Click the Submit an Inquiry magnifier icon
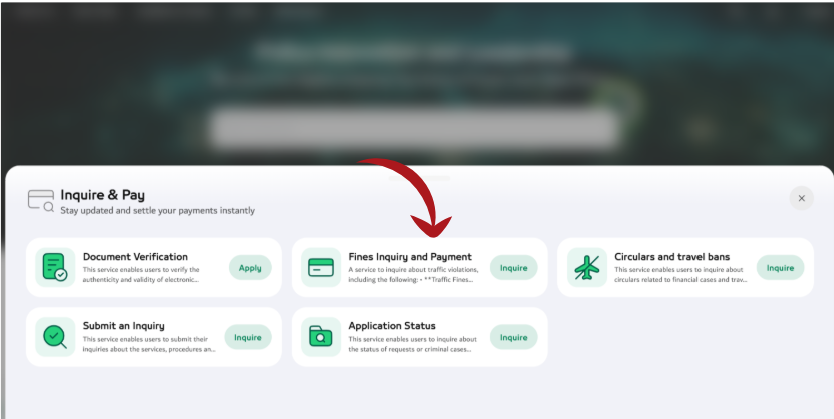The width and height of the screenshot is (834, 419). 55,337
